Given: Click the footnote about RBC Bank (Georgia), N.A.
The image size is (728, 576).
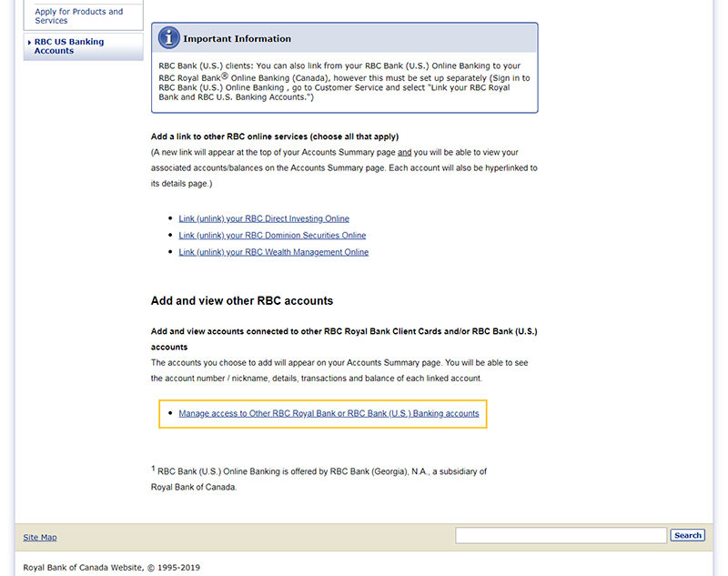Looking at the screenshot, I should click(319, 479).
